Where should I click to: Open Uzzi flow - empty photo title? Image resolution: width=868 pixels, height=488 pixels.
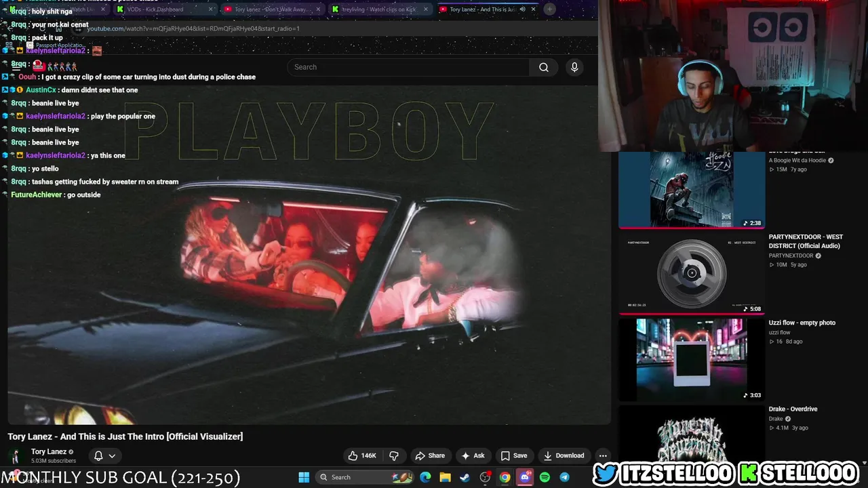802,323
